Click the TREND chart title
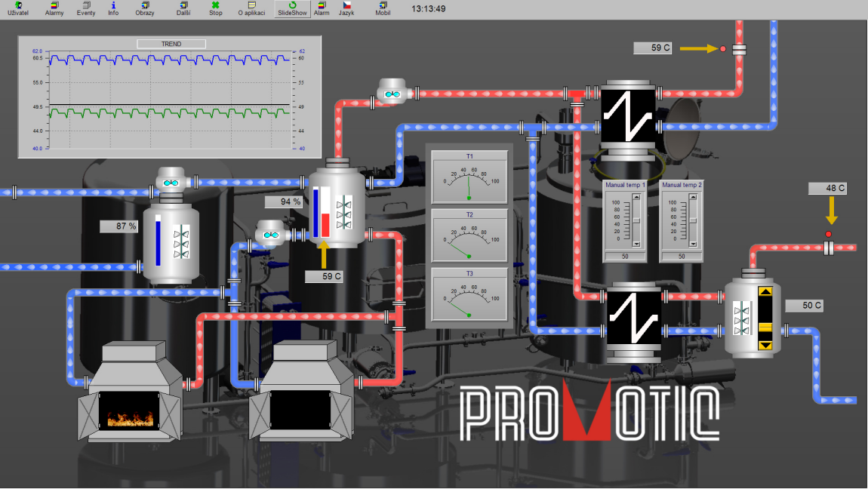This screenshot has height=489, width=868. 171,44
